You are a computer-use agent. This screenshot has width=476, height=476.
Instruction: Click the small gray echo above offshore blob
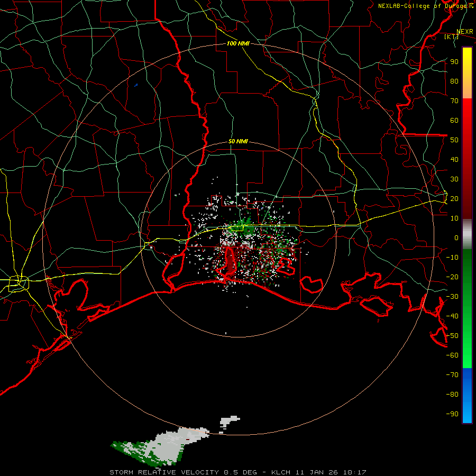pyautogui.click(x=230, y=421)
